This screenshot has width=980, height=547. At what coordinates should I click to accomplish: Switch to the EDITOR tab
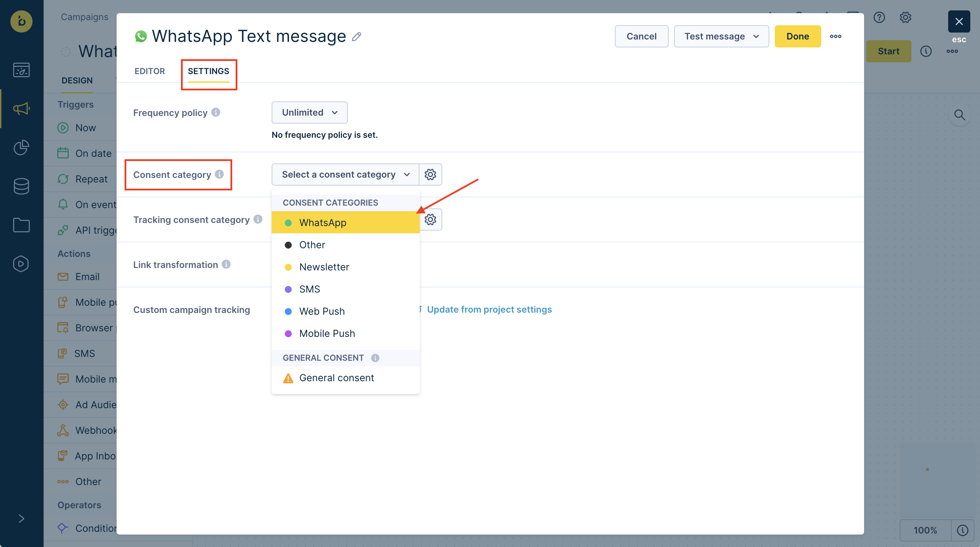149,71
